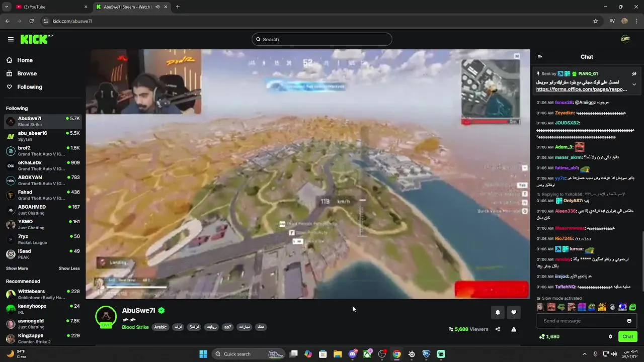Click the Arabic language tag
The width and height of the screenshot is (644, 362).
(x=160, y=327)
